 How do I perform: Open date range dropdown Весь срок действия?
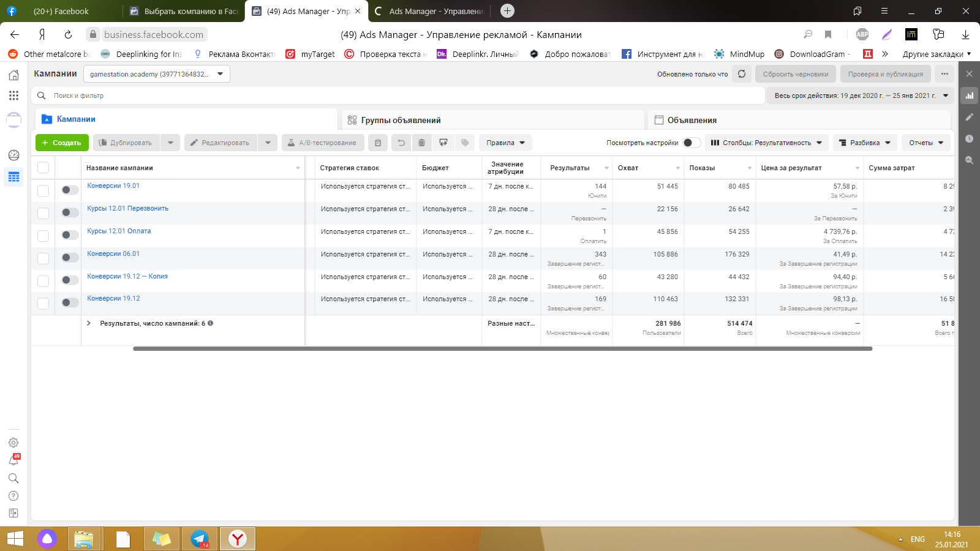click(861, 96)
